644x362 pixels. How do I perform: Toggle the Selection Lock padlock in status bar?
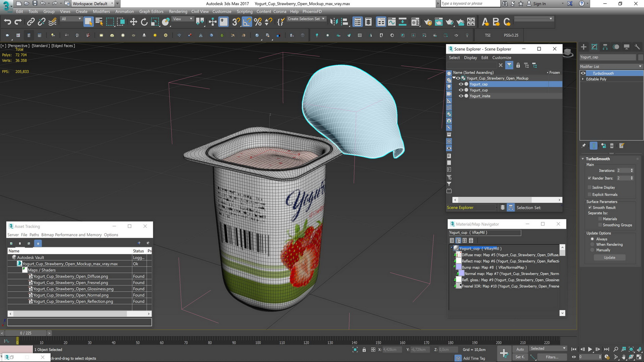coord(364,350)
